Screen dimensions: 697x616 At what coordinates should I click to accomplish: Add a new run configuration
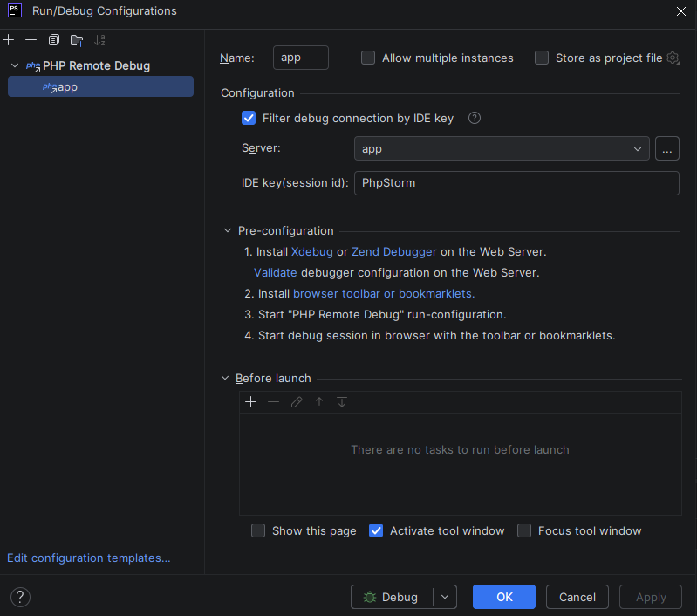9,40
